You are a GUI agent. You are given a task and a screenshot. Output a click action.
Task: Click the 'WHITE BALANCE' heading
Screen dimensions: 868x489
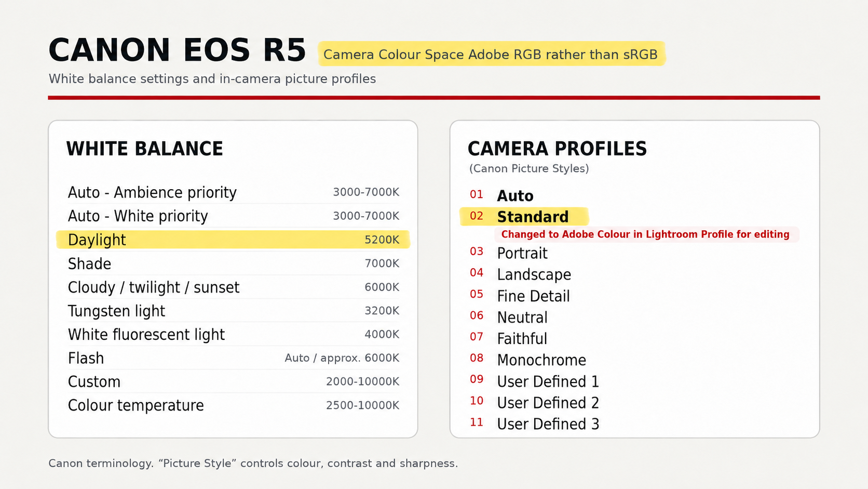[144, 149]
